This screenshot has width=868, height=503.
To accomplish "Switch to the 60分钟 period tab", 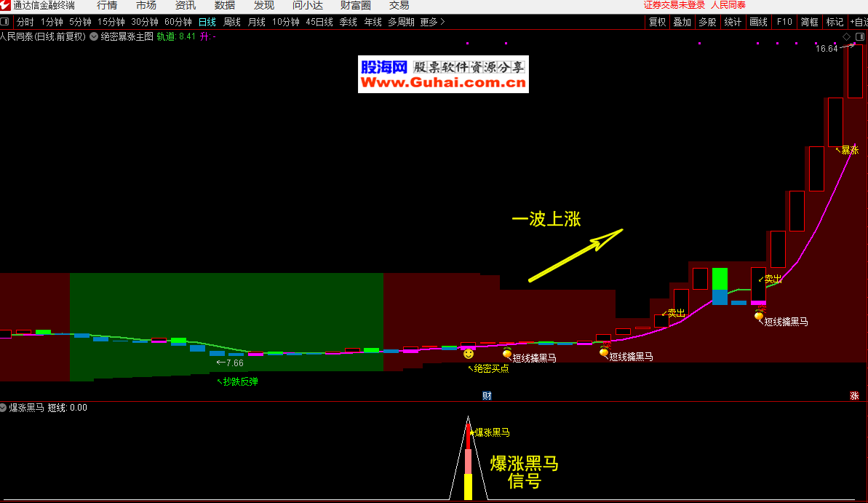I will [x=178, y=22].
